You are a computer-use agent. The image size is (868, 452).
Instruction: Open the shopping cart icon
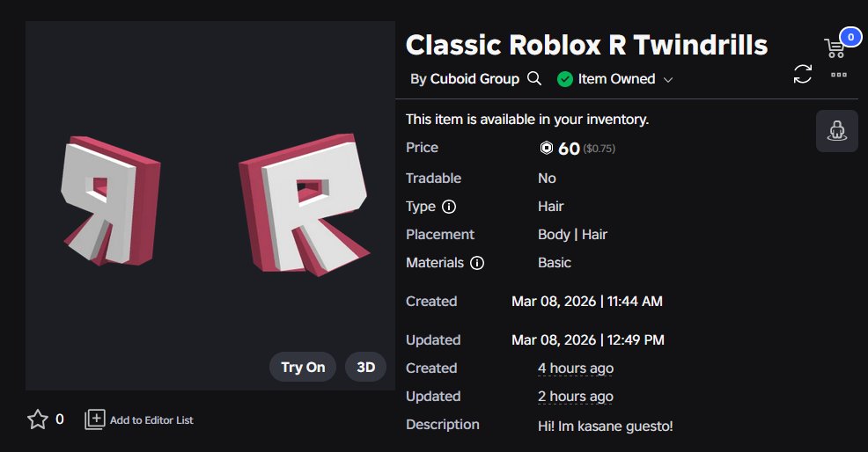pyautogui.click(x=835, y=48)
